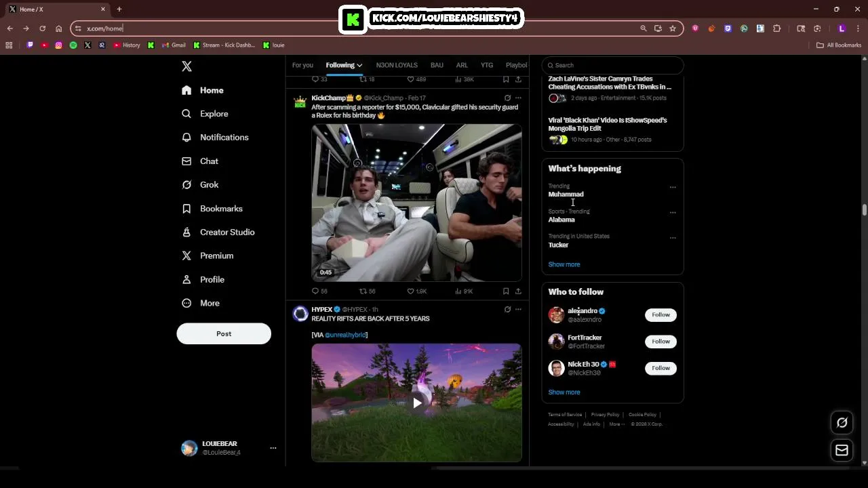Bookmark the KickChamp post
The height and width of the screenshot is (488, 868).
point(506,291)
